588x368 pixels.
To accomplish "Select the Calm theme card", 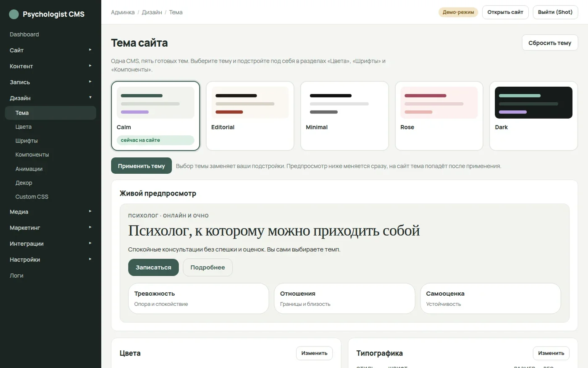I will (155, 116).
